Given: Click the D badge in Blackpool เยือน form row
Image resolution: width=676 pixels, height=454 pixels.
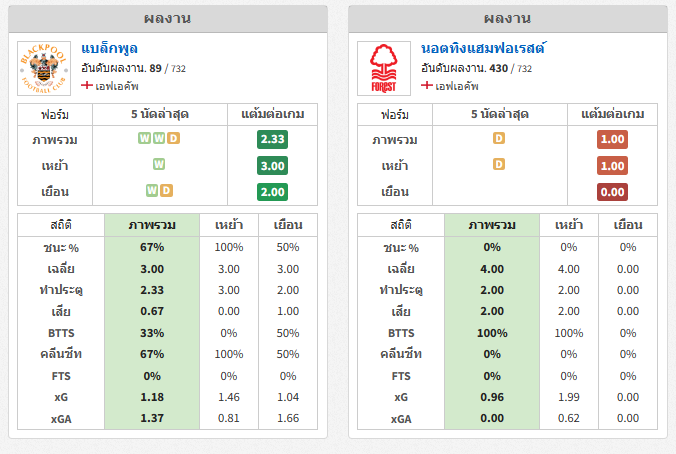Looking at the screenshot, I should click(166, 191).
